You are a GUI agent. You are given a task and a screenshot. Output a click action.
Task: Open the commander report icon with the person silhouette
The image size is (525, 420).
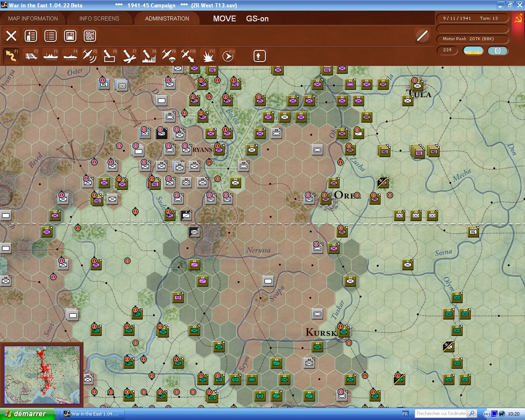(31, 36)
